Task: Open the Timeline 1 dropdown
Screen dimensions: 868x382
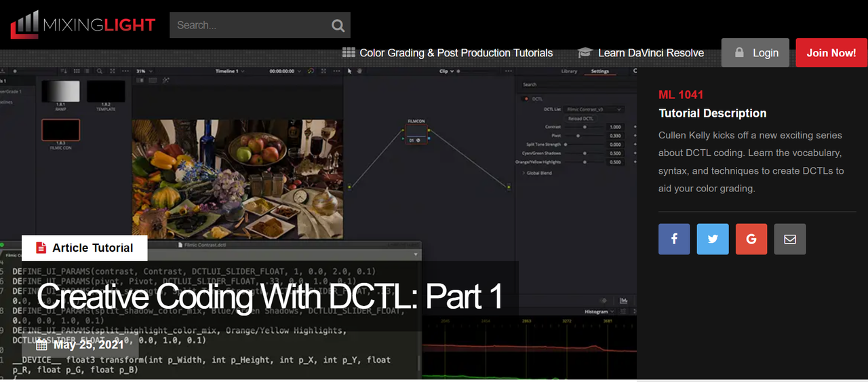Action: (x=230, y=71)
